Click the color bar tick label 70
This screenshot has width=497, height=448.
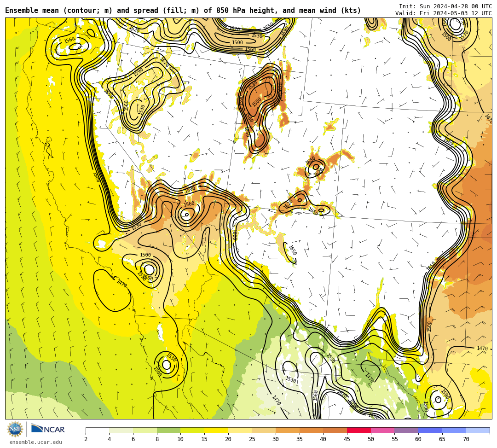pyautogui.click(x=466, y=439)
